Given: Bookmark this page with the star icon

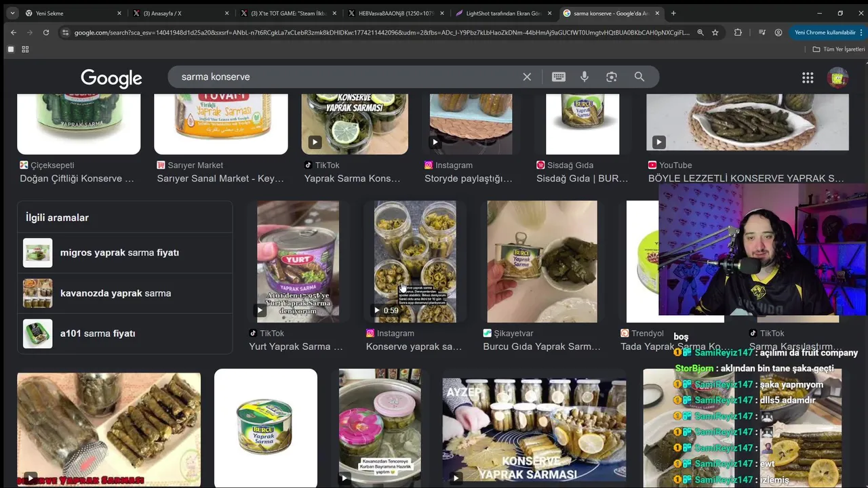Looking at the screenshot, I should [x=715, y=32].
